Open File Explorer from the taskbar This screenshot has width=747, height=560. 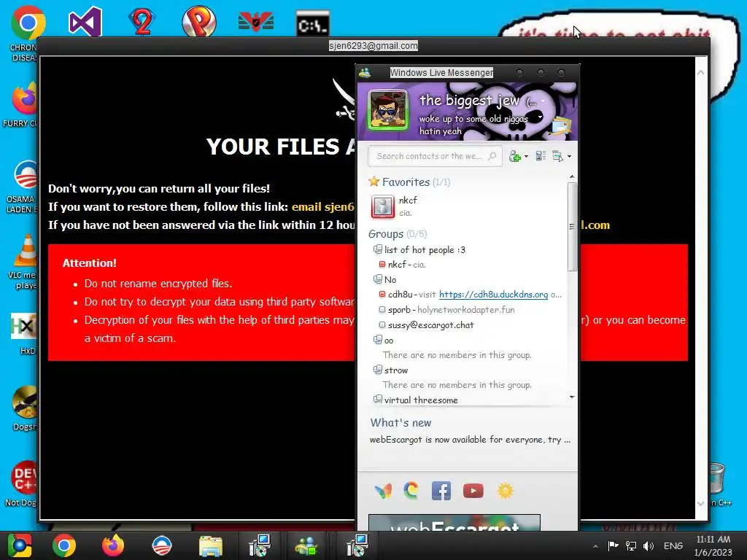tap(211, 545)
